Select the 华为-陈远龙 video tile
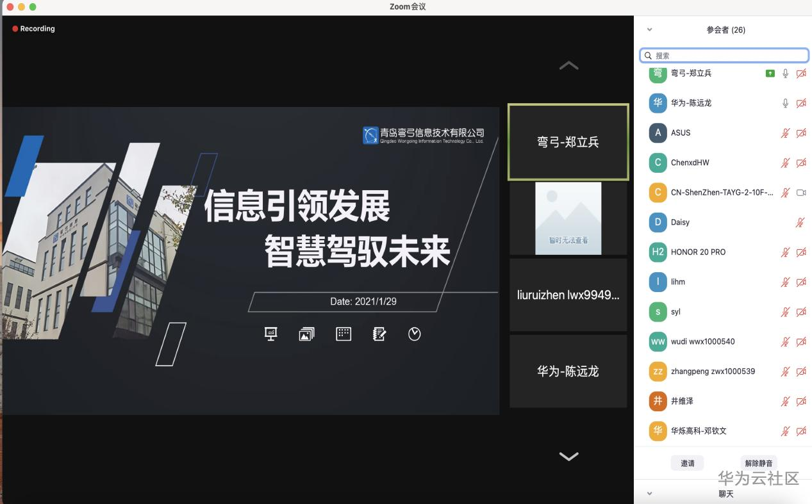Viewport: 812px width, 504px height. click(x=568, y=371)
